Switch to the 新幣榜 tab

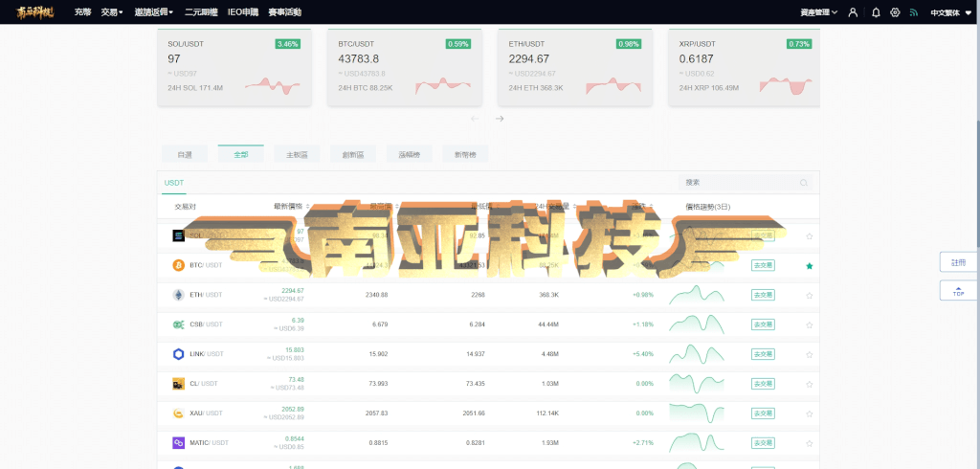(465, 154)
